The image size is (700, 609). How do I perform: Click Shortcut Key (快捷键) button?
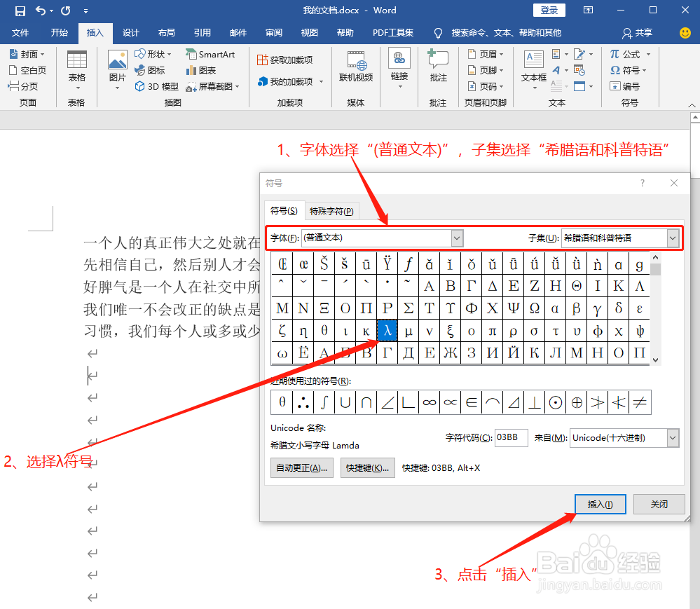pyautogui.click(x=367, y=468)
